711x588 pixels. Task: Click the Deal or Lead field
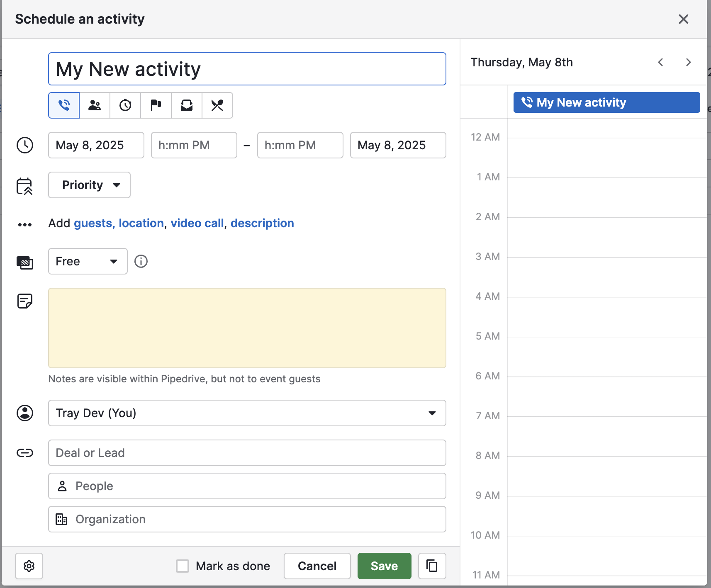point(247,453)
